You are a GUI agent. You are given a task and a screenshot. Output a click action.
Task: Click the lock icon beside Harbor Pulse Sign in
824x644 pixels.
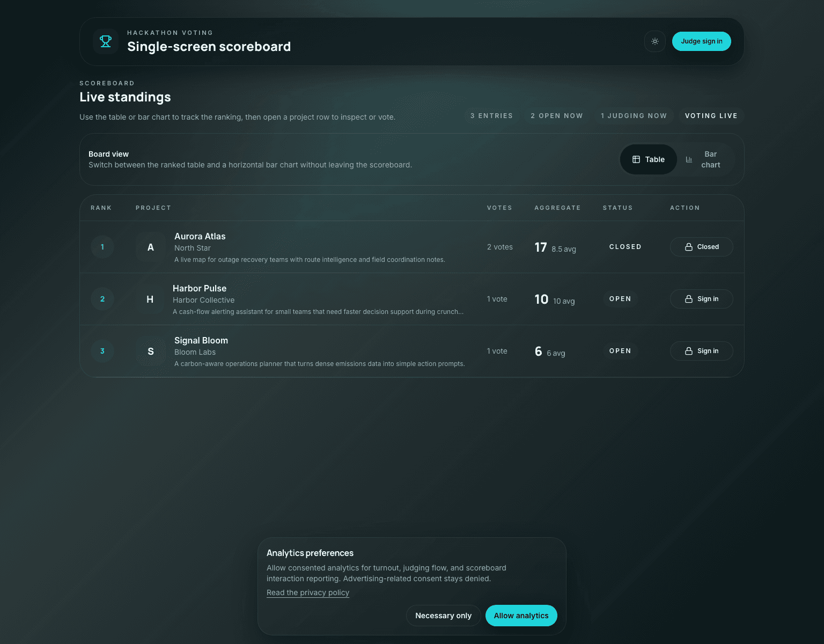[688, 299]
